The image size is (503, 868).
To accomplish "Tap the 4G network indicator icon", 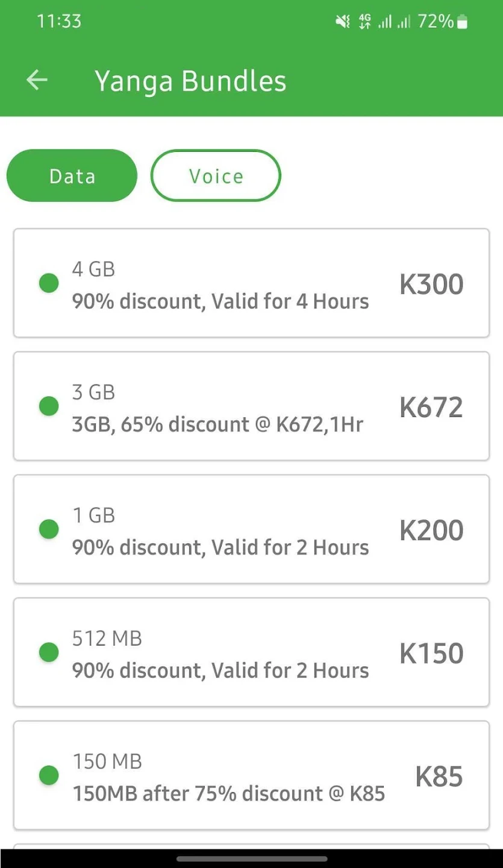I will click(x=364, y=22).
